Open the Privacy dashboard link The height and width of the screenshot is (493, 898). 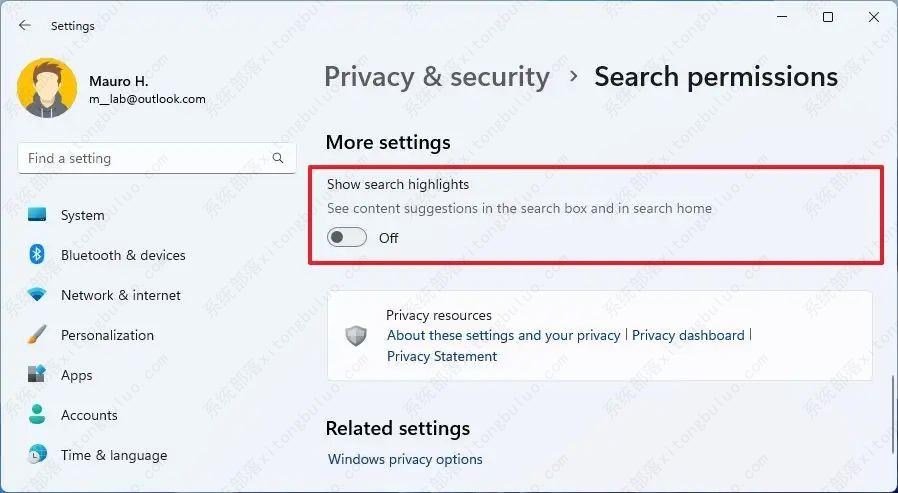688,335
